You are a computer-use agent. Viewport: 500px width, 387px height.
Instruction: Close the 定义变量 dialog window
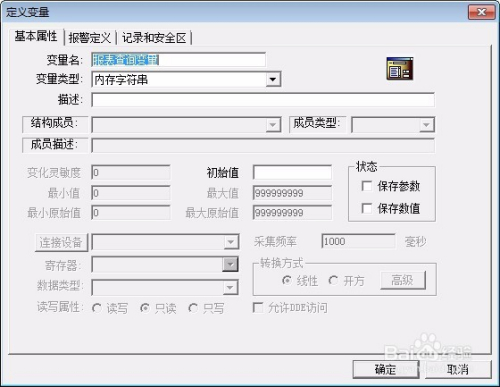[x=482, y=12]
